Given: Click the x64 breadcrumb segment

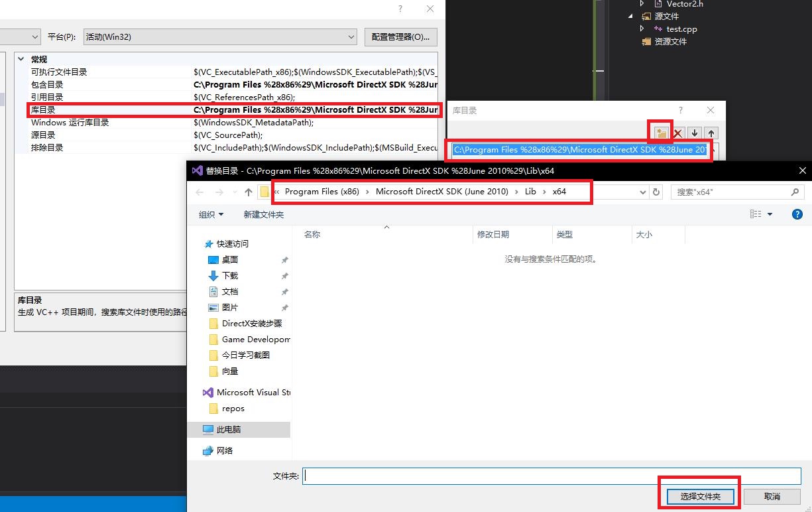Looking at the screenshot, I should point(559,192).
